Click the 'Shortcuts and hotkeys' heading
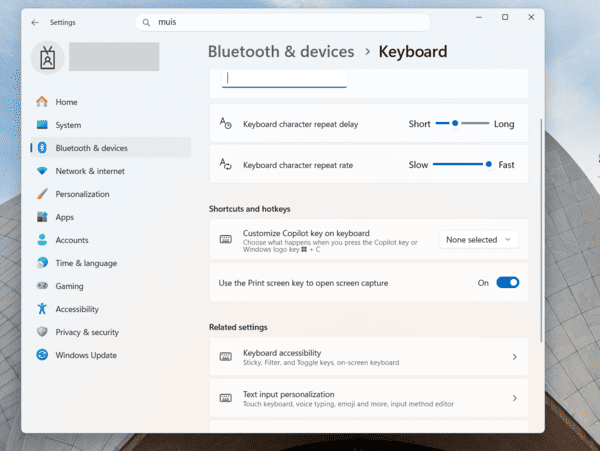600x451 pixels. (x=249, y=209)
